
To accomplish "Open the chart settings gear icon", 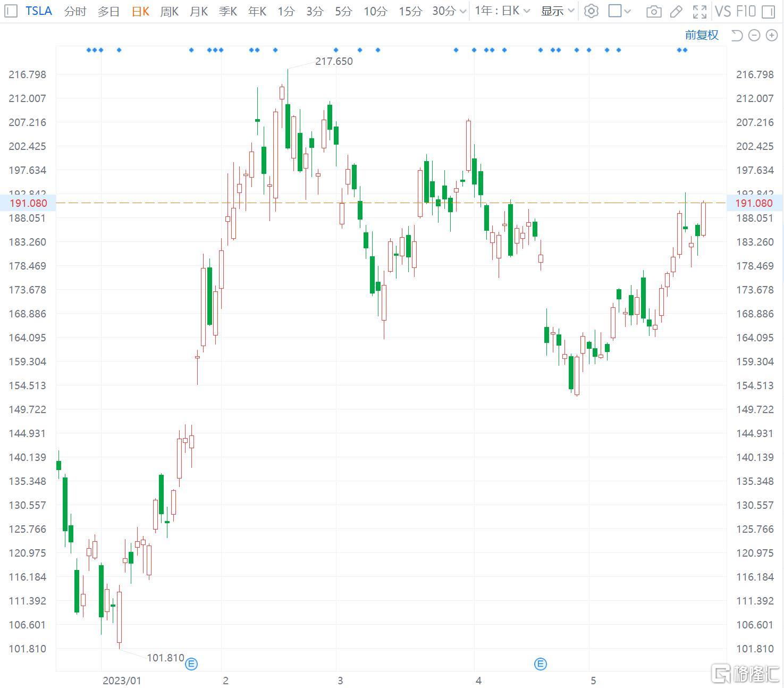I will tap(591, 11).
